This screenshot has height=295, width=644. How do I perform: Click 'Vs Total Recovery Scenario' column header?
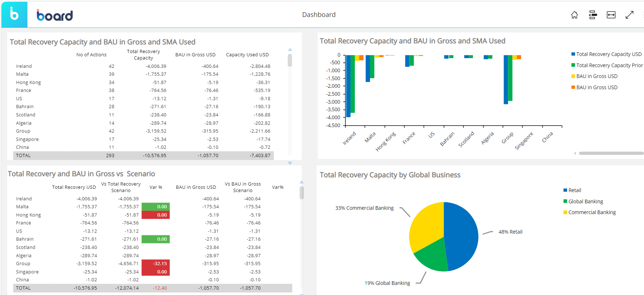[121, 187]
